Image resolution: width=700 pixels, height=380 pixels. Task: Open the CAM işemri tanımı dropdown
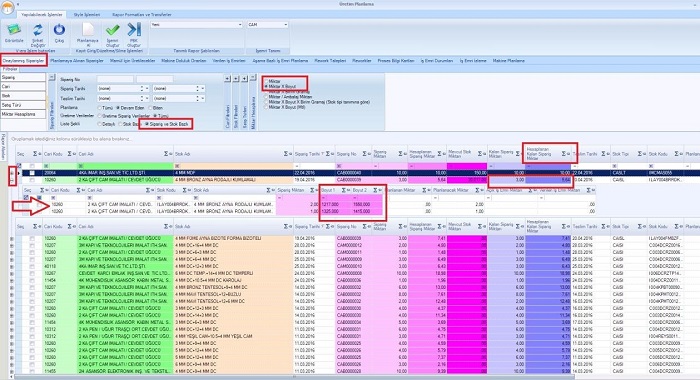click(286, 25)
